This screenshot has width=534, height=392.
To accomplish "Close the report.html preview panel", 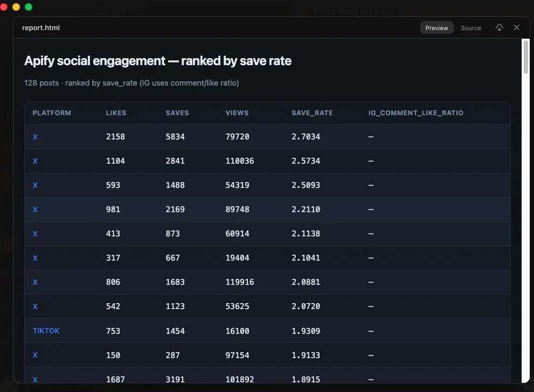I will coord(517,27).
